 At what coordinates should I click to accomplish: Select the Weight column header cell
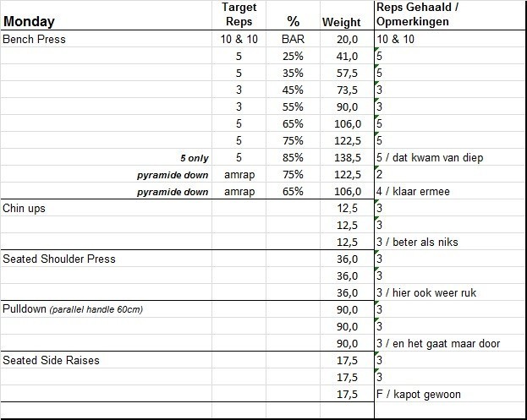(x=341, y=22)
